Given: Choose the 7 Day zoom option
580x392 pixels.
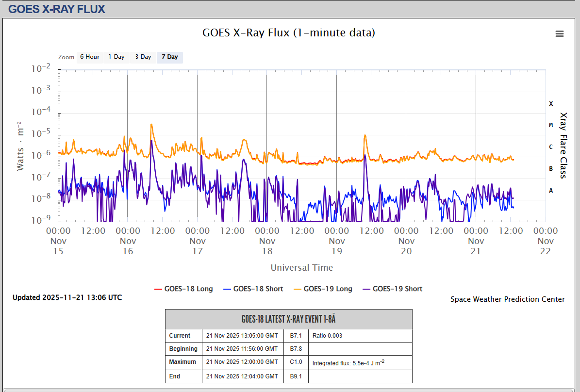Looking at the screenshot, I should click(x=170, y=57).
